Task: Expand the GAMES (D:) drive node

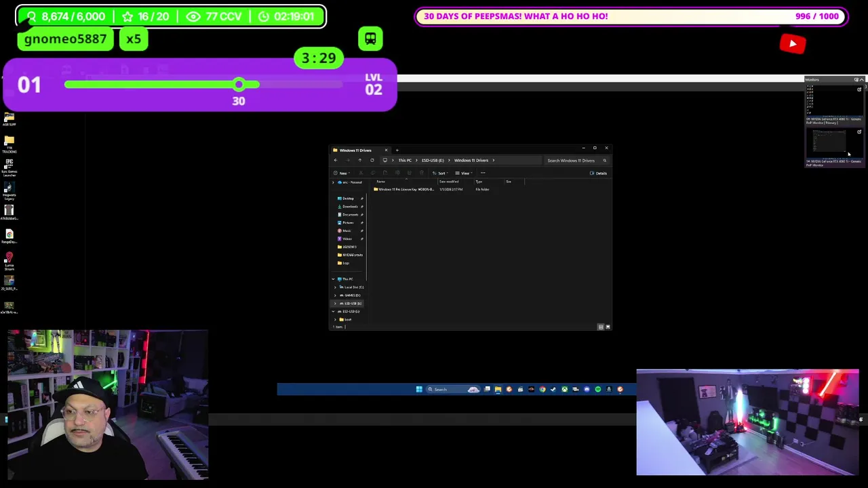Action: [x=335, y=296]
